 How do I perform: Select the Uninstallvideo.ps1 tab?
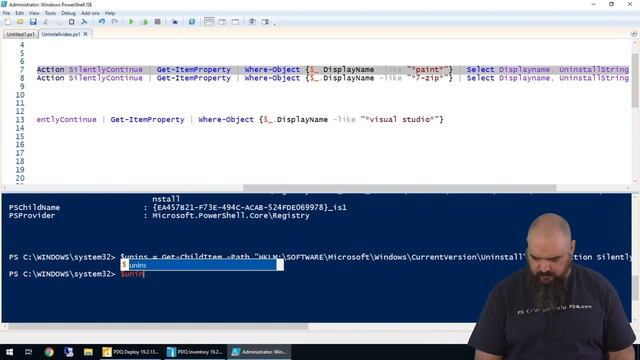click(61, 34)
